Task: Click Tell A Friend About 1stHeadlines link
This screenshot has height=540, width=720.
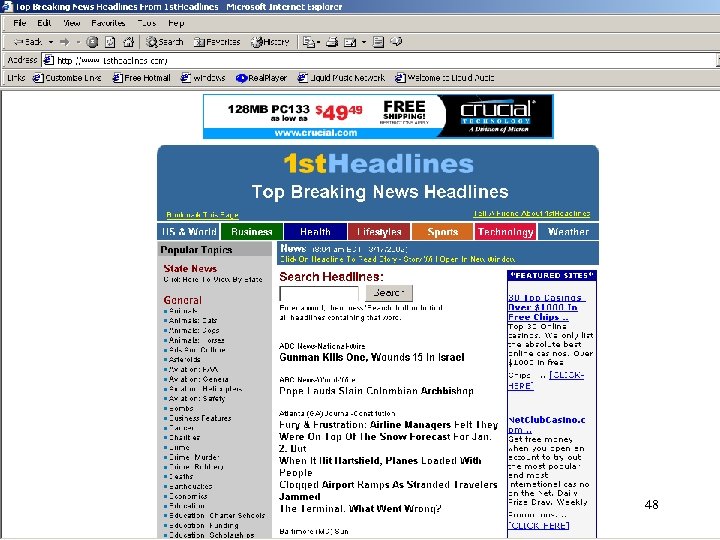Action: pos(532,214)
